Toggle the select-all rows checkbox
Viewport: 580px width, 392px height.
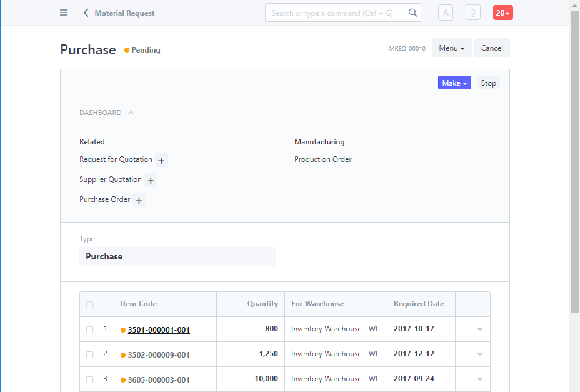[89, 304]
